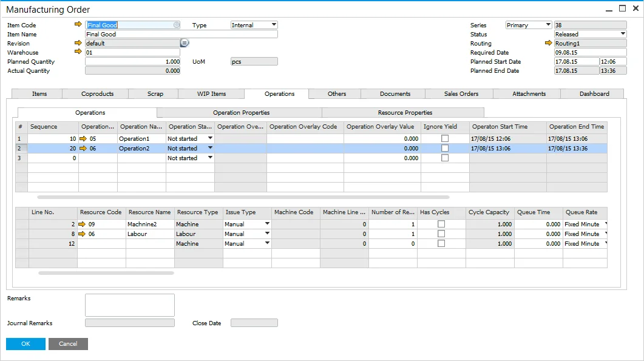Click the link arrow next to Item Code
The width and height of the screenshot is (644, 361).
pos(78,25)
